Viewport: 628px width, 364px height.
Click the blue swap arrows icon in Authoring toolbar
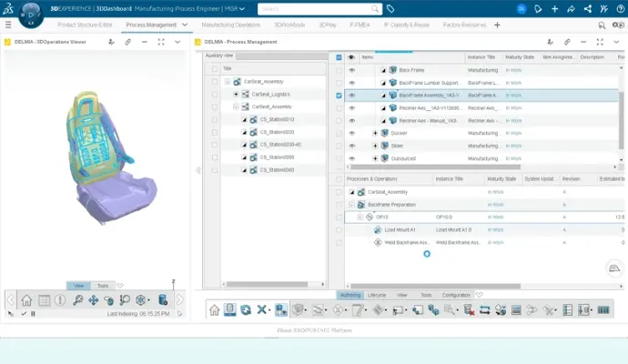pos(484,310)
